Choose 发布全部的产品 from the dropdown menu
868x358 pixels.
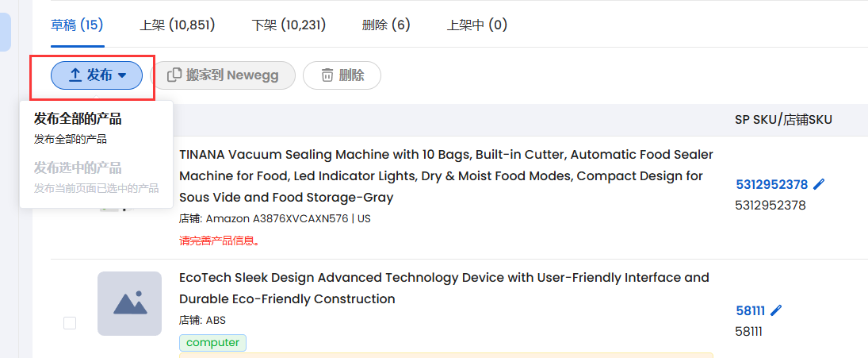point(78,120)
